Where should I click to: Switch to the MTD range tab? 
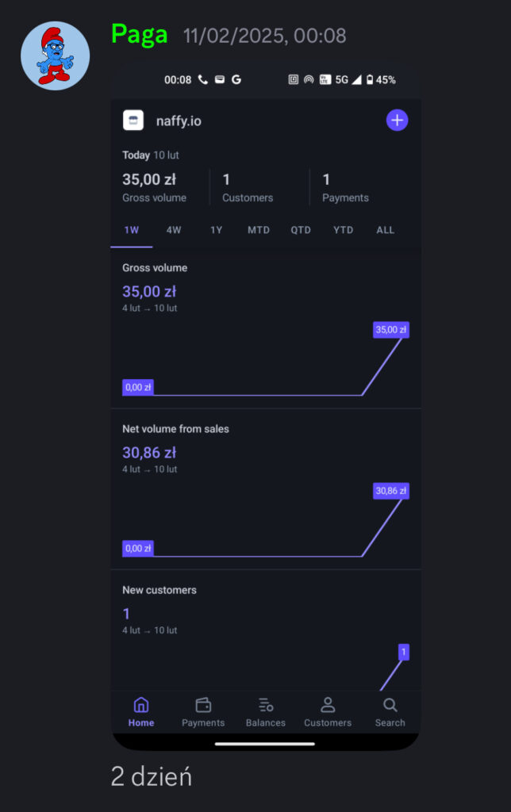pos(259,230)
